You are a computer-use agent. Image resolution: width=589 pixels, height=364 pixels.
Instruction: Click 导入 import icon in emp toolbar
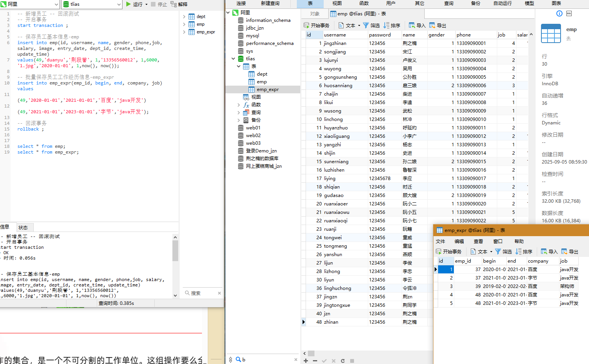[x=412, y=25]
